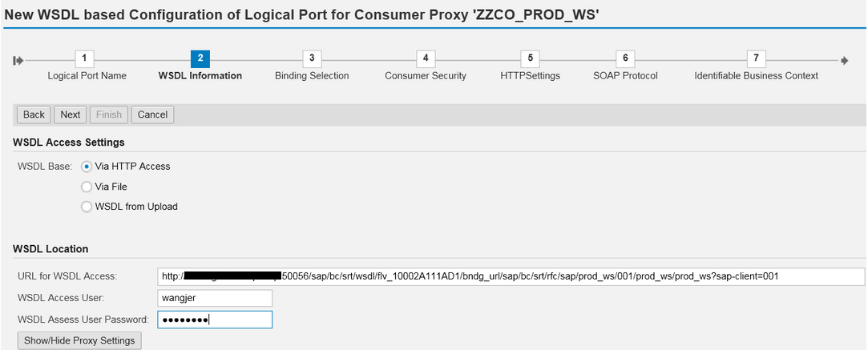This screenshot has width=868, height=350.
Task: Jump to step 3 Binding Selection
Action: click(312, 58)
